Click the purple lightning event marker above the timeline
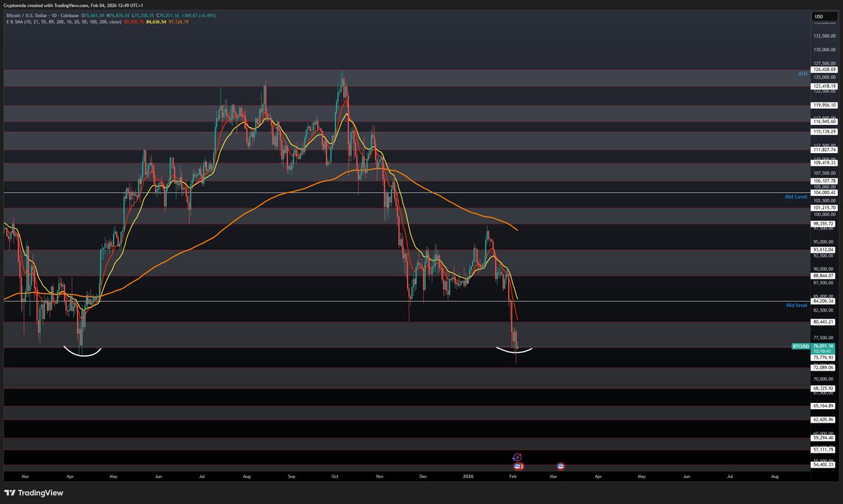Image resolution: width=843 pixels, height=504 pixels. click(x=517, y=457)
